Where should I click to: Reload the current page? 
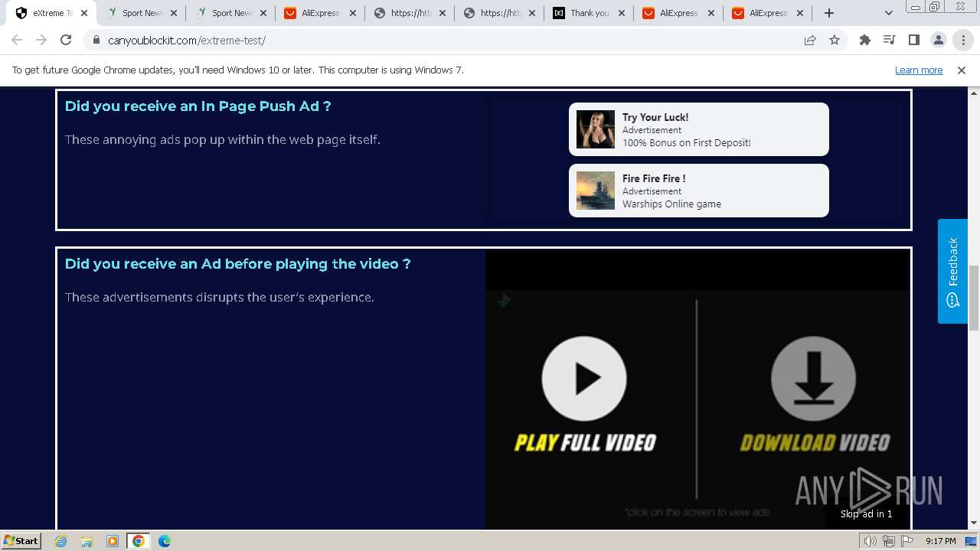tap(66, 40)
